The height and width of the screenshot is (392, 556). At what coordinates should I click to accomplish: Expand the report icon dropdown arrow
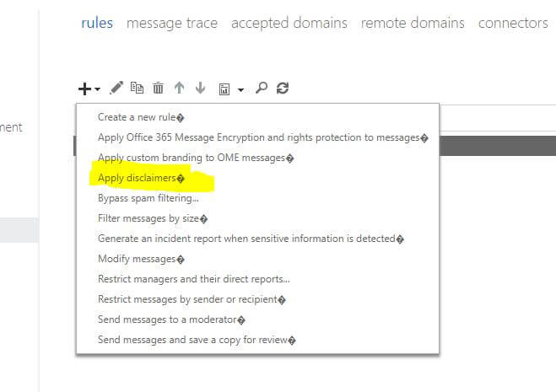pos(240,90)
